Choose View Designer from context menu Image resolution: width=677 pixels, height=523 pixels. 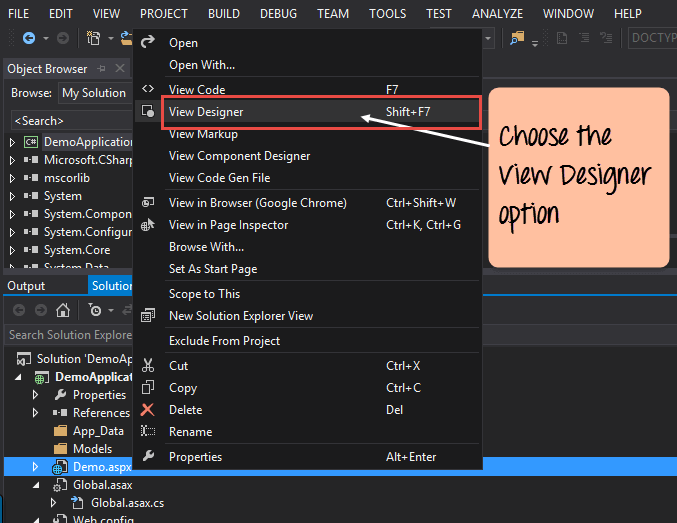(x=206, y=112)
